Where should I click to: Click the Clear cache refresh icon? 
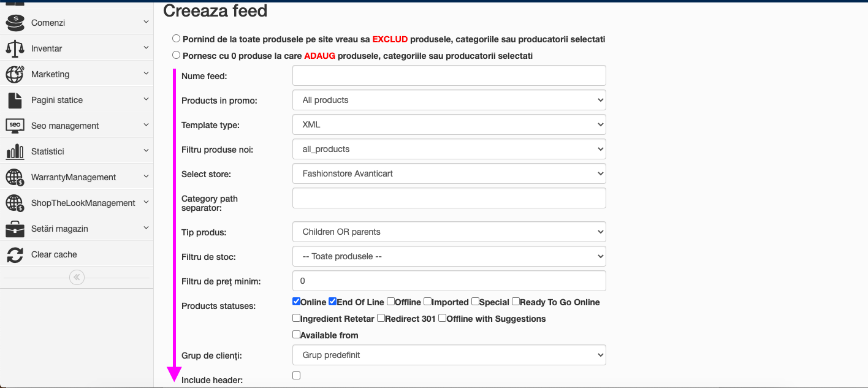15,254
